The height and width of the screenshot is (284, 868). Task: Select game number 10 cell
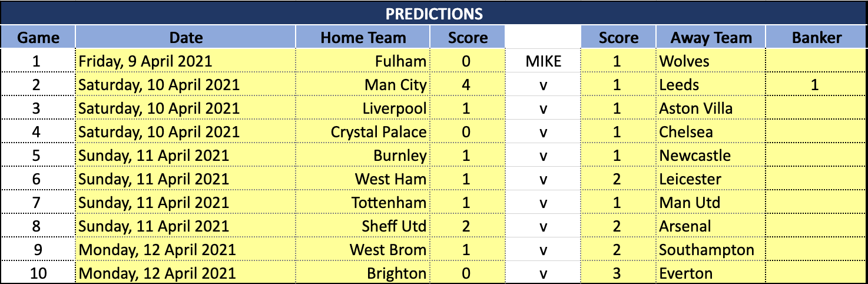(38, 273)
